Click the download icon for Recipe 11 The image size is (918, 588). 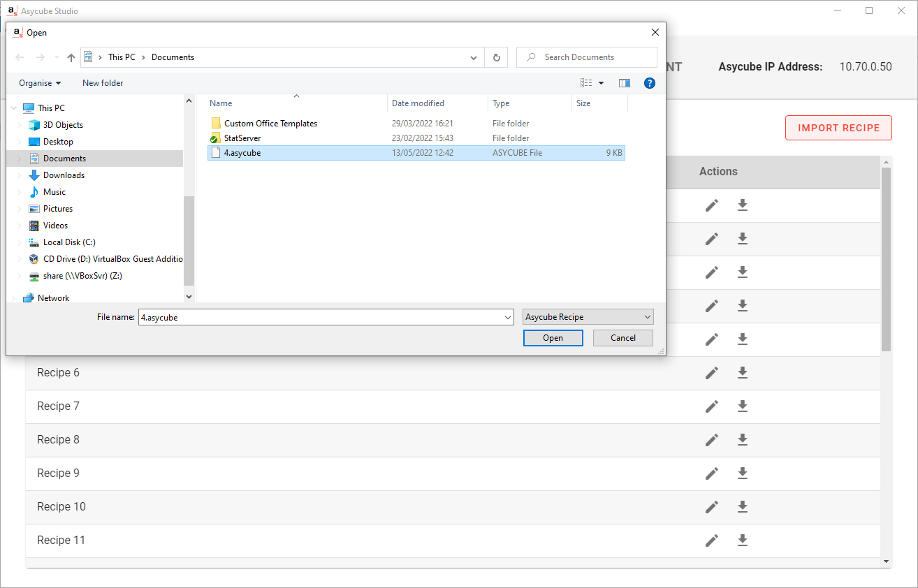point(743,541)
